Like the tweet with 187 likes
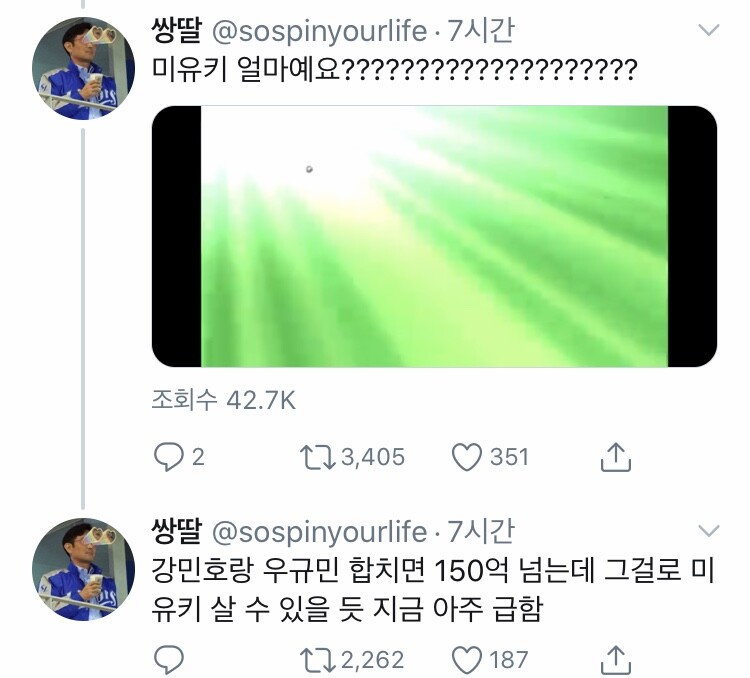 coord(466,658)
